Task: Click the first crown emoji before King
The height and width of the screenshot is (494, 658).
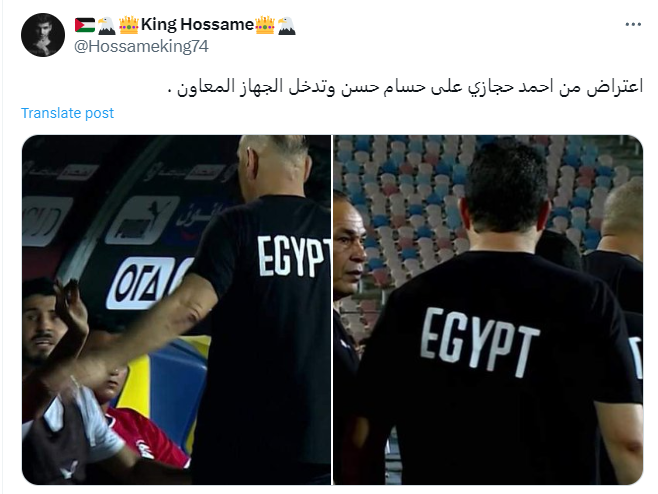Action: point(129,25)
